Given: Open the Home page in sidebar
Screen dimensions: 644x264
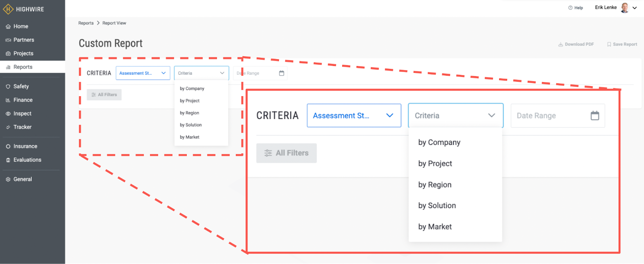Looking at the screenshot, I should point(21,27).
